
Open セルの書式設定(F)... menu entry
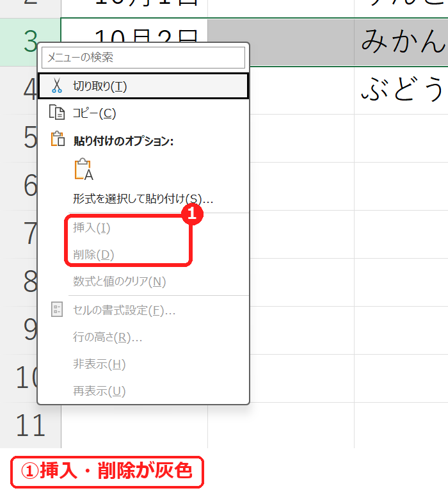click(143, 311)
